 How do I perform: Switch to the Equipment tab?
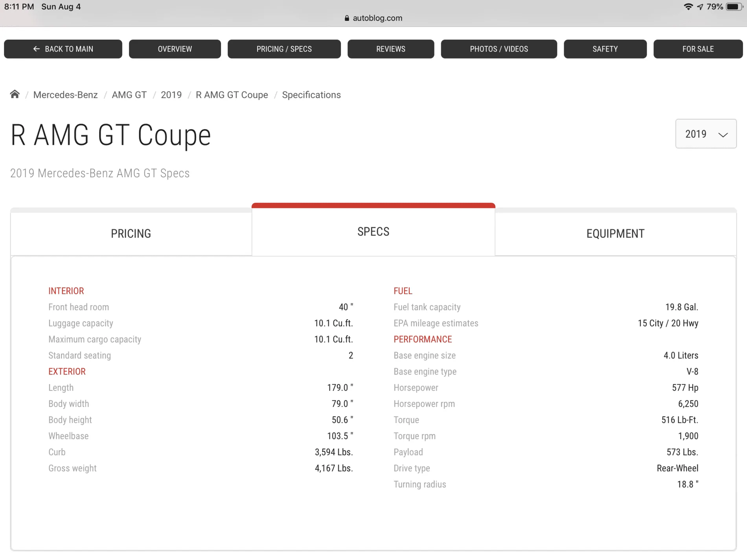616,233
